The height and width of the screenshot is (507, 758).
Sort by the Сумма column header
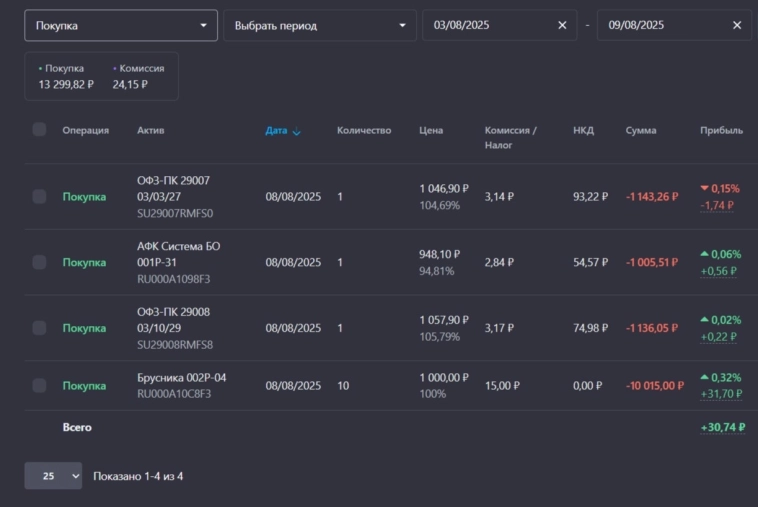point(641,130)
